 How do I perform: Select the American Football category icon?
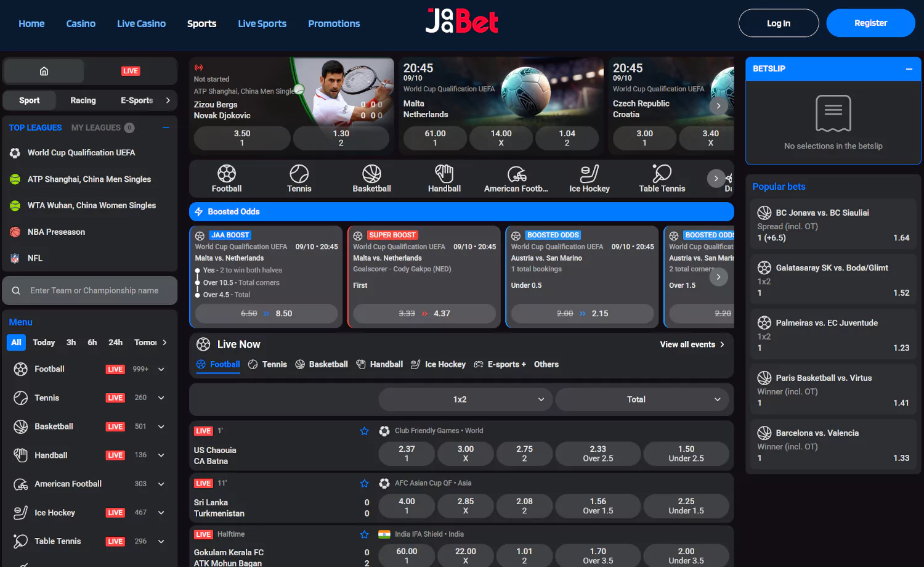pos(516,179)
